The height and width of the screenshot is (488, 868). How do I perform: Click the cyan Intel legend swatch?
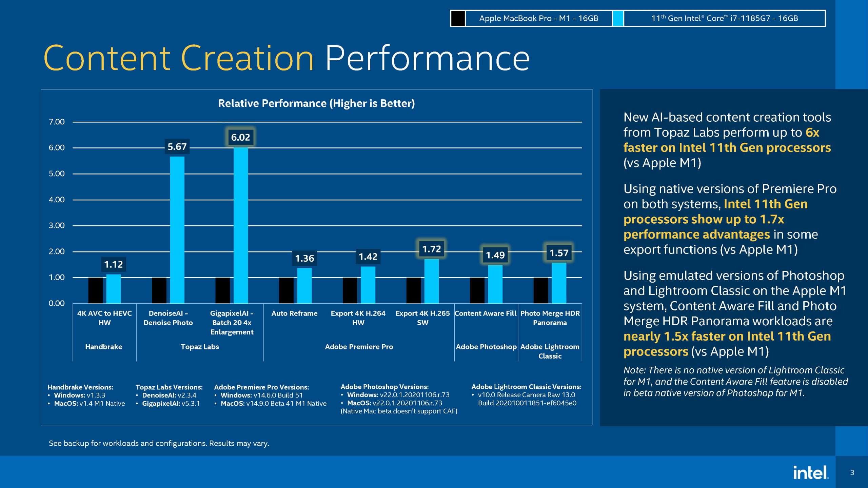pyautogui.click(x=618, y=18)
